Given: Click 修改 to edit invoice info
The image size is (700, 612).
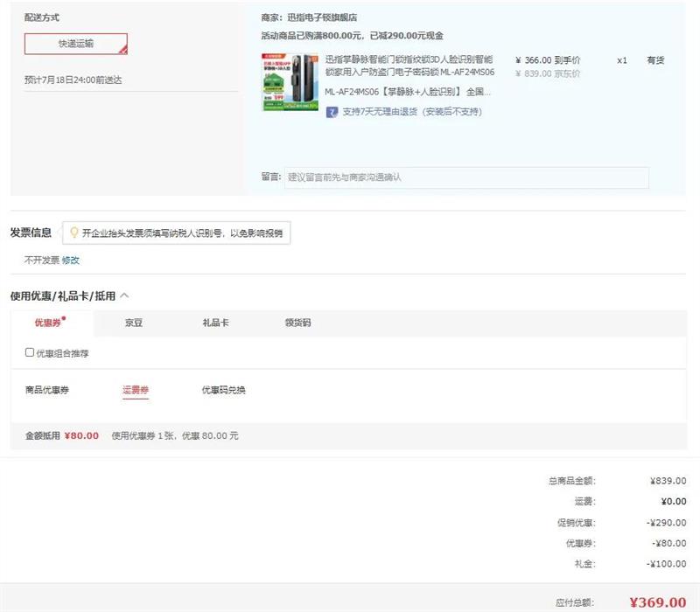Looking at the screenshot, I should [70, 260].
